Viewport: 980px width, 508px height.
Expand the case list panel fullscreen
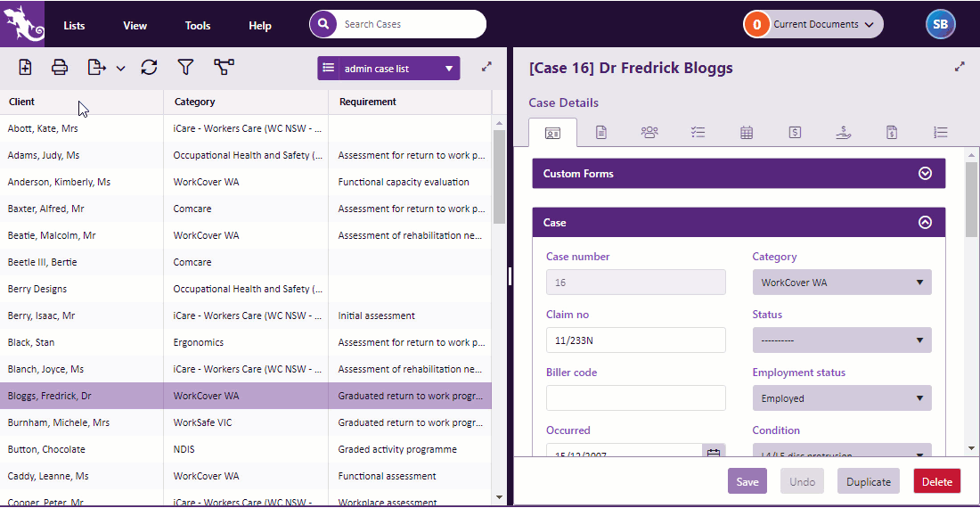486,67
